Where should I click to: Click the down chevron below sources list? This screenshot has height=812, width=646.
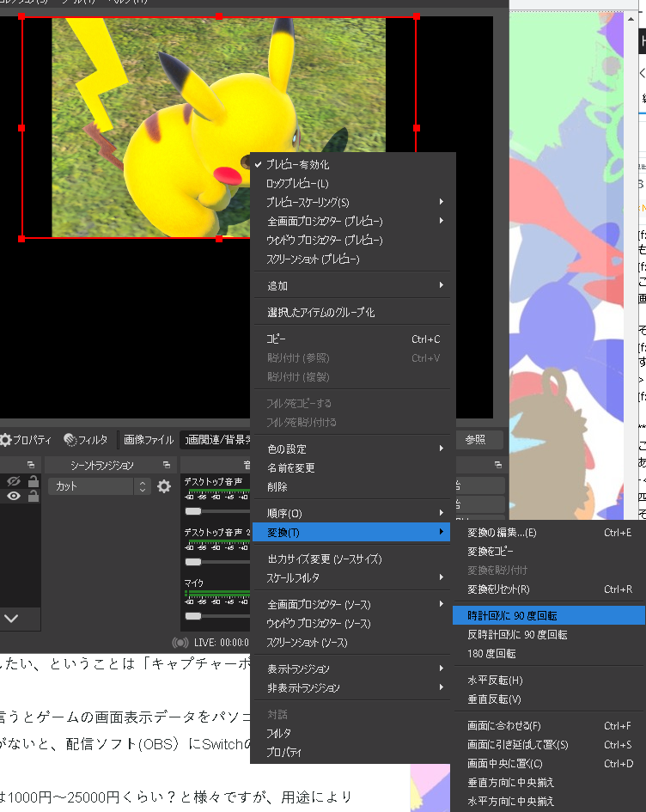[x=11, y=619]
